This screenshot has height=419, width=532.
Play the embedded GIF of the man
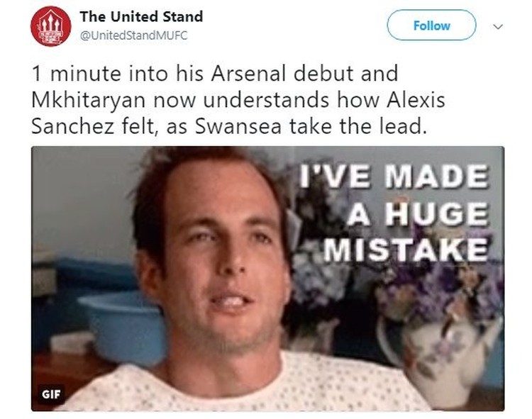click(x=267, y=279)
